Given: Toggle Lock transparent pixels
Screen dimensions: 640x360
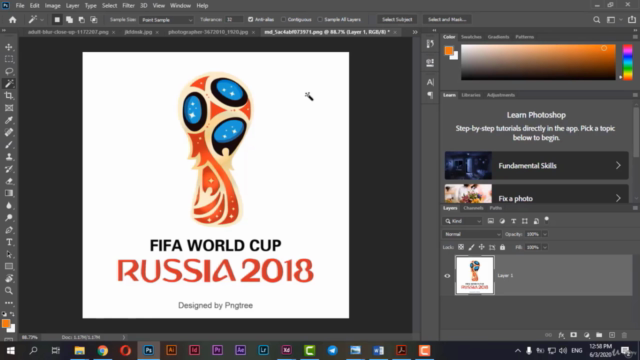Looking at the screenshot, I should click(x=461, y=247).
